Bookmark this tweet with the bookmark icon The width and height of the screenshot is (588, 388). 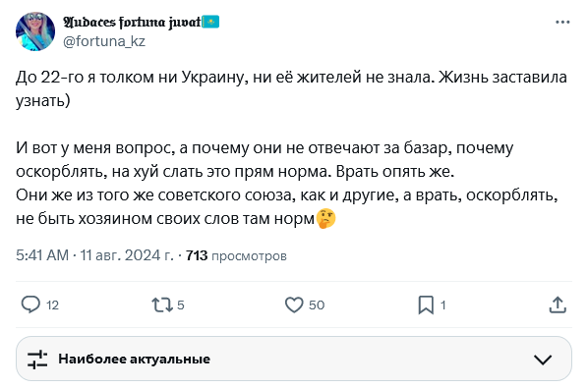(426, 305)
